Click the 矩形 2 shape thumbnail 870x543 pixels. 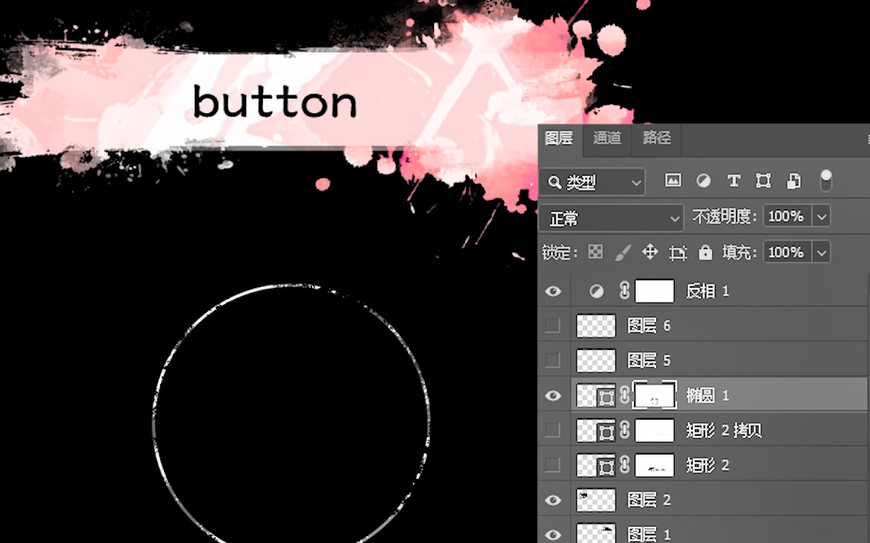pos(596,465)
